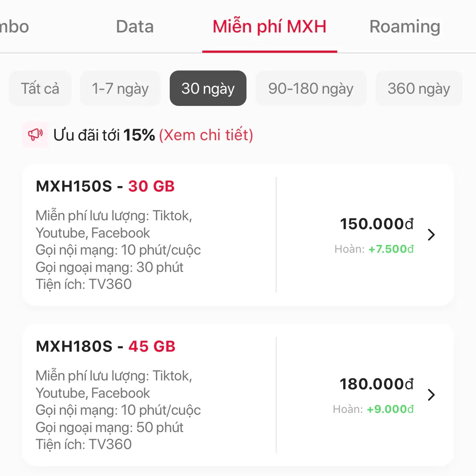Select the 90-180 ngày filter chip

[x=311, y=88]
